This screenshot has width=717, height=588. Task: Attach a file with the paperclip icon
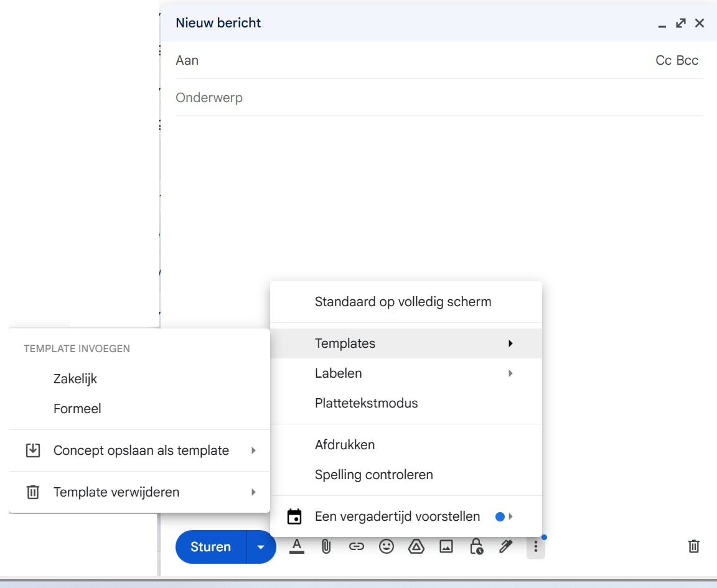[326, 547]
